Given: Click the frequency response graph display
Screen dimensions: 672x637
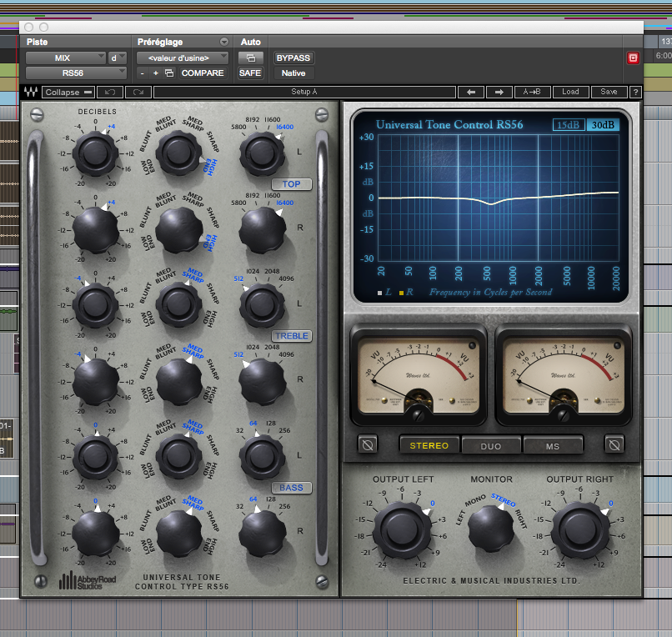Looking at the screenshot, I should click(x=499, y=198).
